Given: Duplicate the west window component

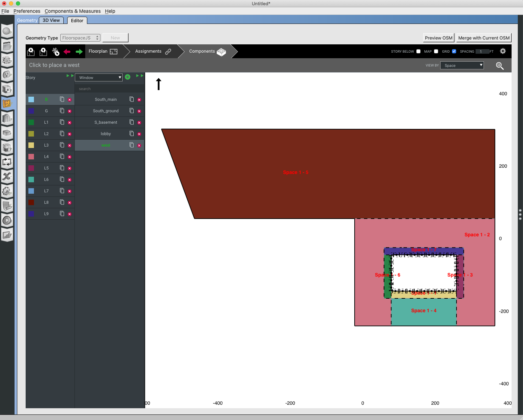Looking at the screenshot, I should coord(131,145).
